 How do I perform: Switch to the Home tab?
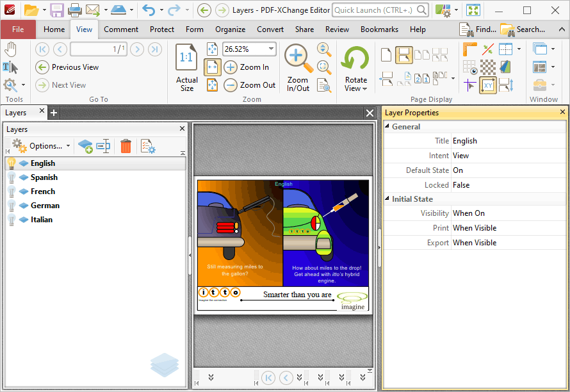coord(54,29)
